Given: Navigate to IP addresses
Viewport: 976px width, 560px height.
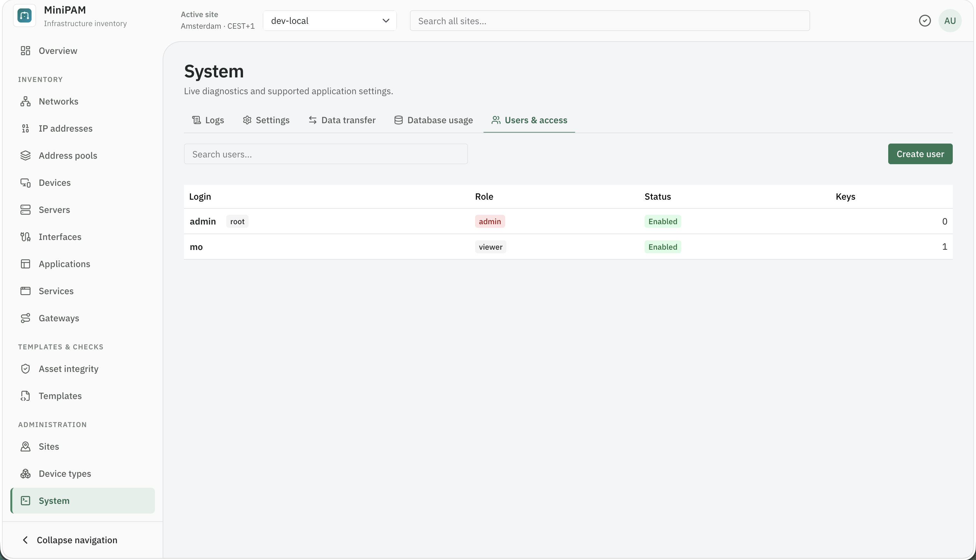Looking at the screenshot, I should tap(83, 128).
